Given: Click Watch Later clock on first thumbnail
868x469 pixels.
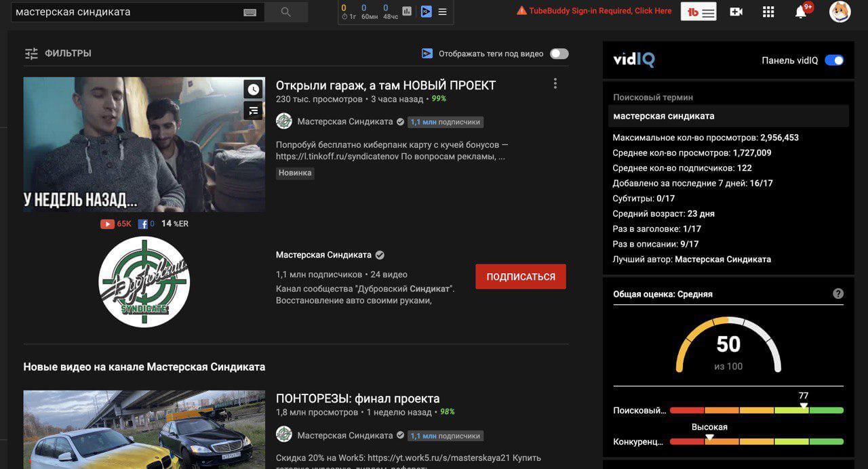Looking at the screenshot, I should point(253,89).
